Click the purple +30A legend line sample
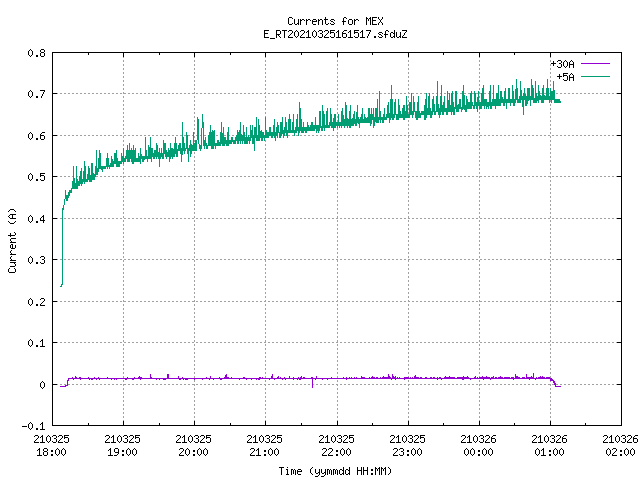Image resolution: width=640 pixels, height=480 pixels. click(x=596, y=64)
